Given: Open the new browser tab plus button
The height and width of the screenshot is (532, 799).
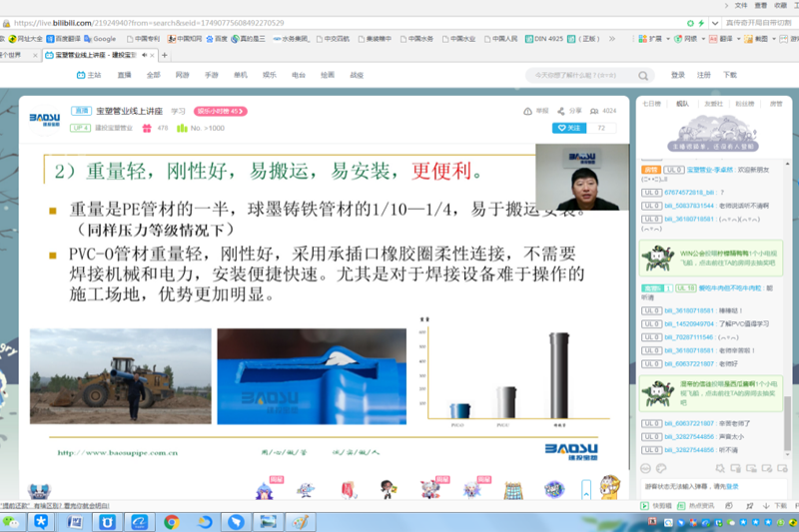Looking at the screenshot, I should coord(165,55).
